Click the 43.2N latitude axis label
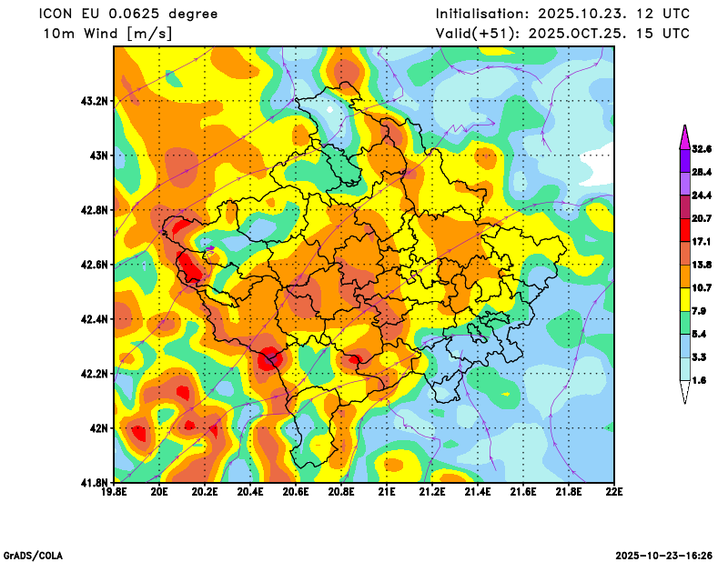This screenshot has height=562, width=728. (96, 101)
